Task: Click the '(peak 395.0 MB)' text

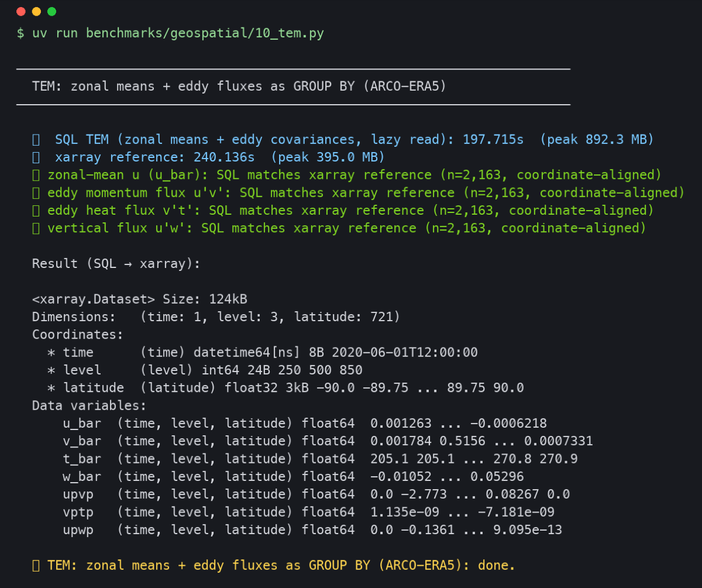Action: coord(329,157)
